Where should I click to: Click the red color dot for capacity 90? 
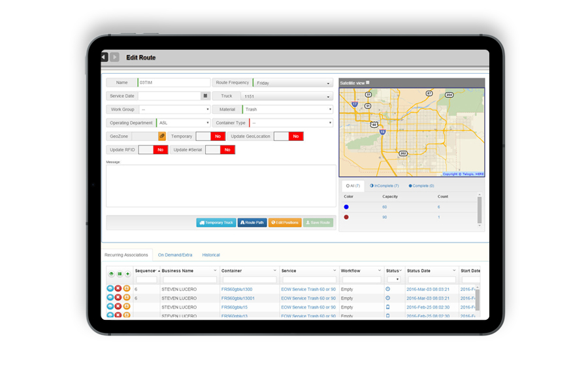[x=346, y=217]
